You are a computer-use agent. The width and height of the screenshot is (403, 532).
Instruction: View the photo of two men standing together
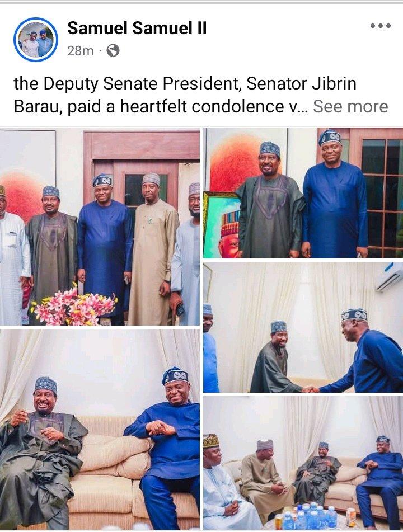tap(303, 193)
